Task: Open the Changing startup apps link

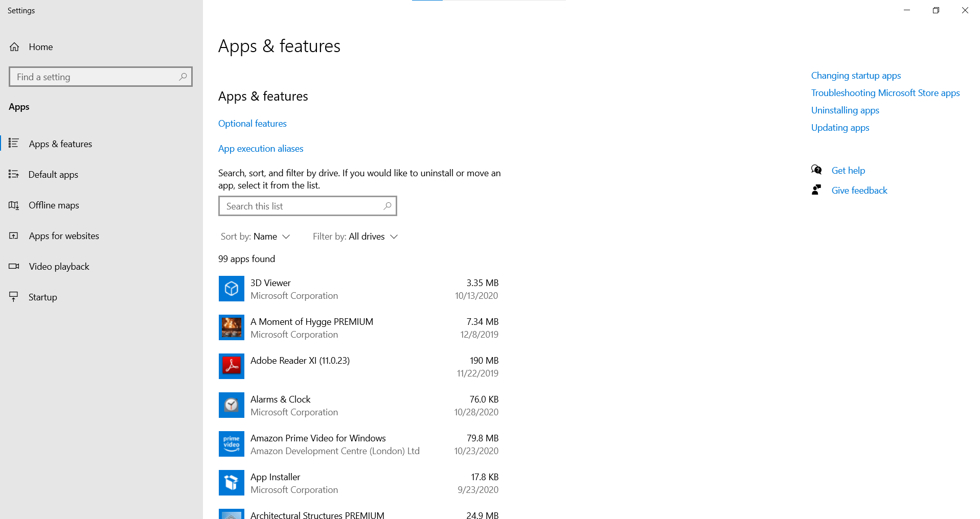Action: point(855,75)
